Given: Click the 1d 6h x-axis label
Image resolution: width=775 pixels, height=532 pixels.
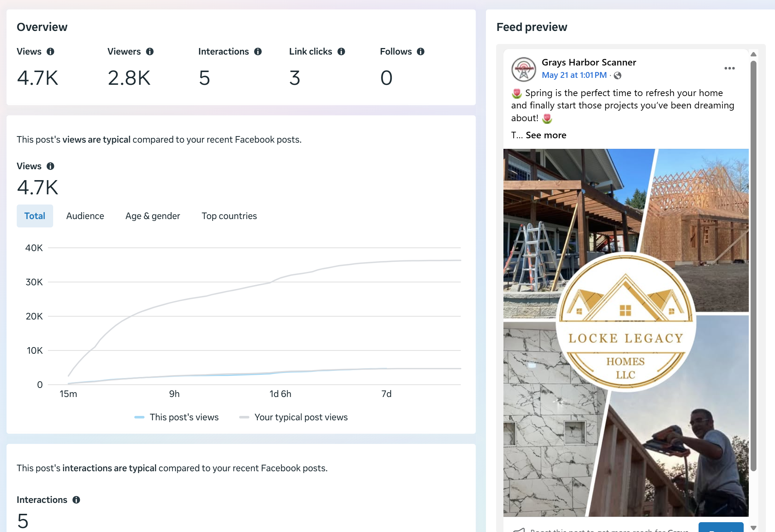Looking at the screenshot, I should pos(280,394).
